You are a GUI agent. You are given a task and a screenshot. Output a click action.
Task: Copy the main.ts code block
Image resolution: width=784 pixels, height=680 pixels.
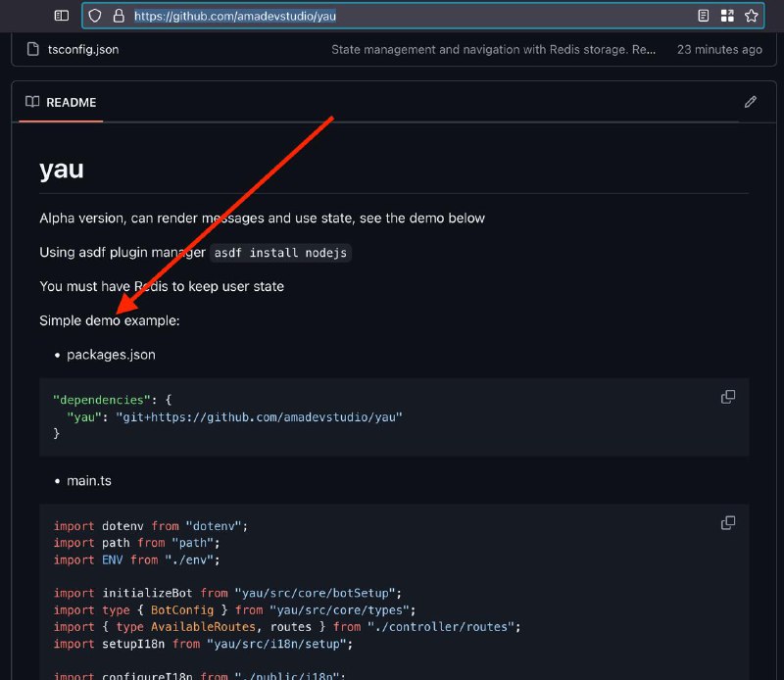[727, 522]
